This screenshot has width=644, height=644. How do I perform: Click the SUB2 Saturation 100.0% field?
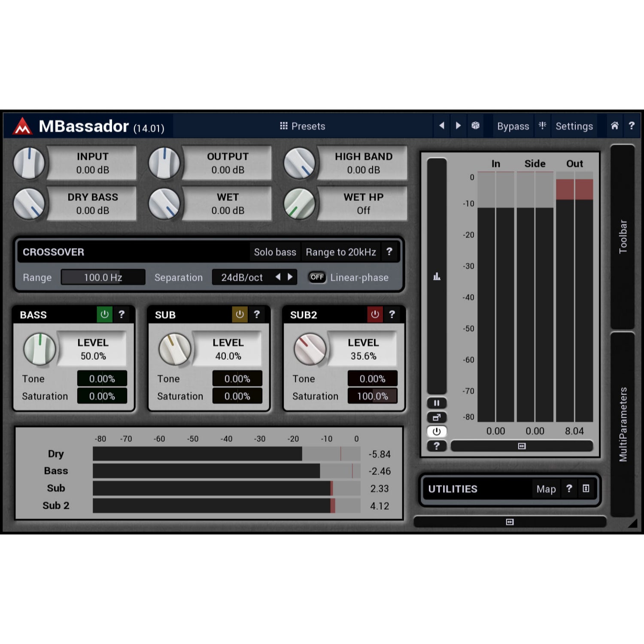(x=372, y=396)
